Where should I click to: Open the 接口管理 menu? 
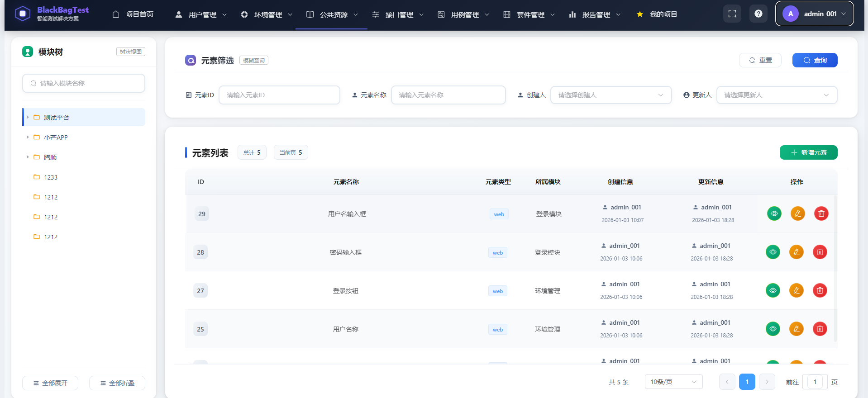pyautogui.click(x=398, y=14)
